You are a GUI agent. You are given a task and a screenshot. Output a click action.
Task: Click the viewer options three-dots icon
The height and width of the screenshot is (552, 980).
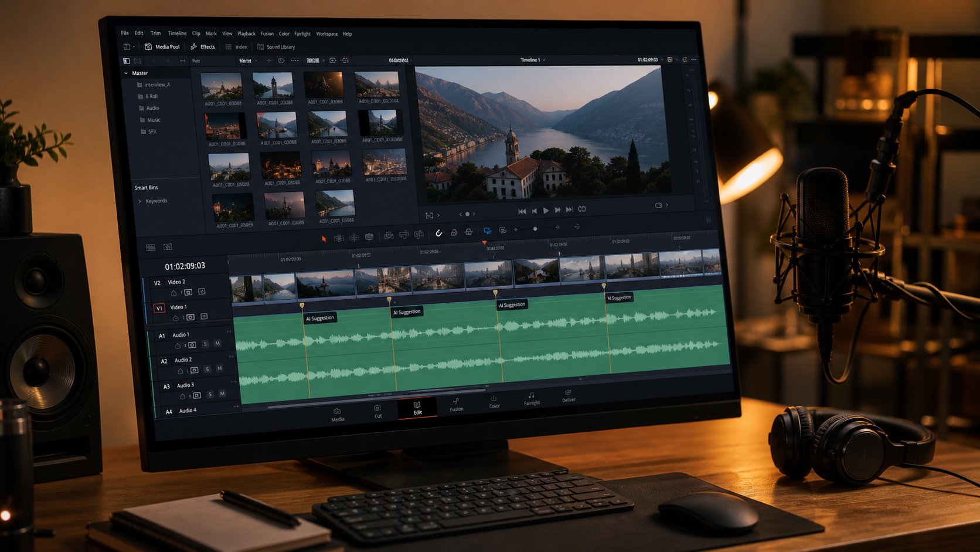coord(694,60)
